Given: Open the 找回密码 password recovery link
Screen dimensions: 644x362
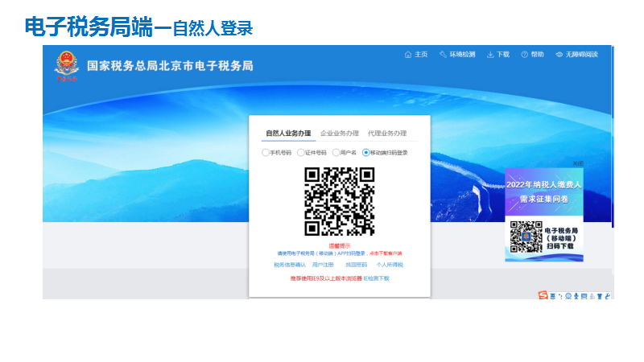Looking at the screenshot, I should tap(357, 265).
